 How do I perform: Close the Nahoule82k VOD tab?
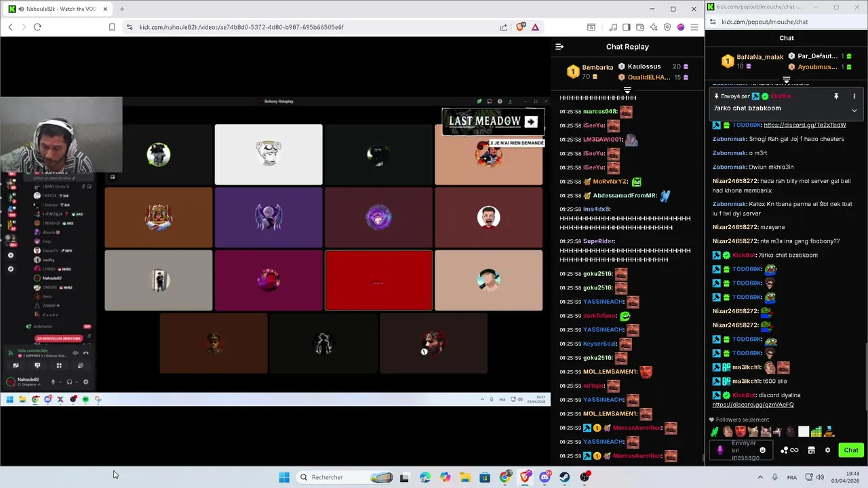point(106,9)
